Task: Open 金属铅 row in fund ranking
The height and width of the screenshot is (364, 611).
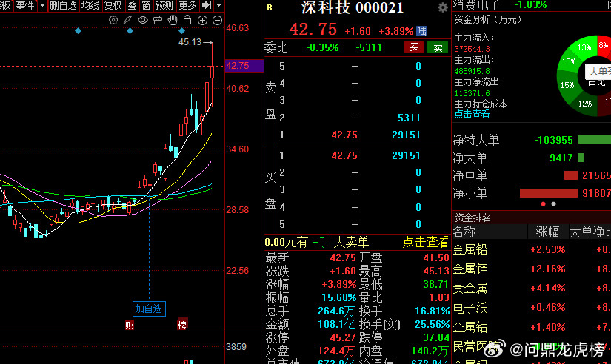Action: pos(532,249)
